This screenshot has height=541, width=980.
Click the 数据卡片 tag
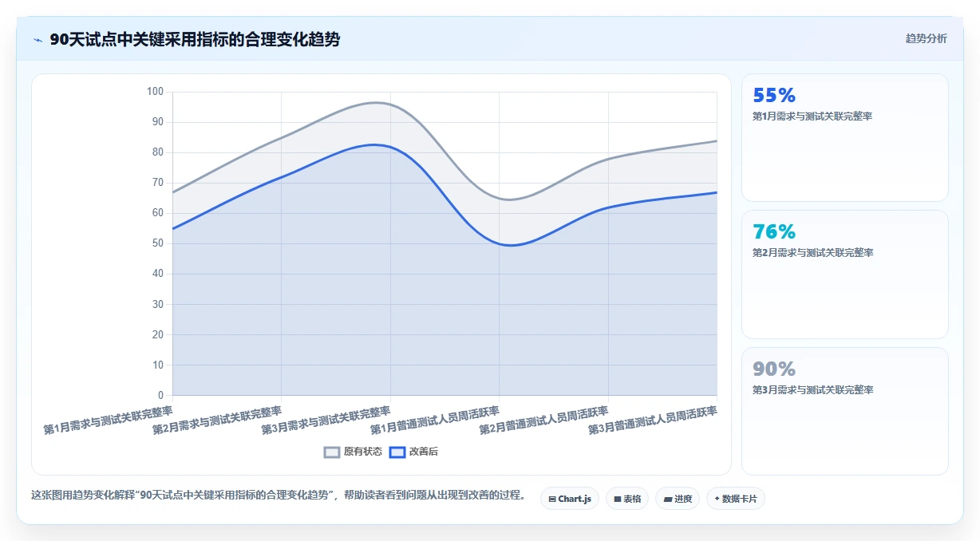(736, 499)
